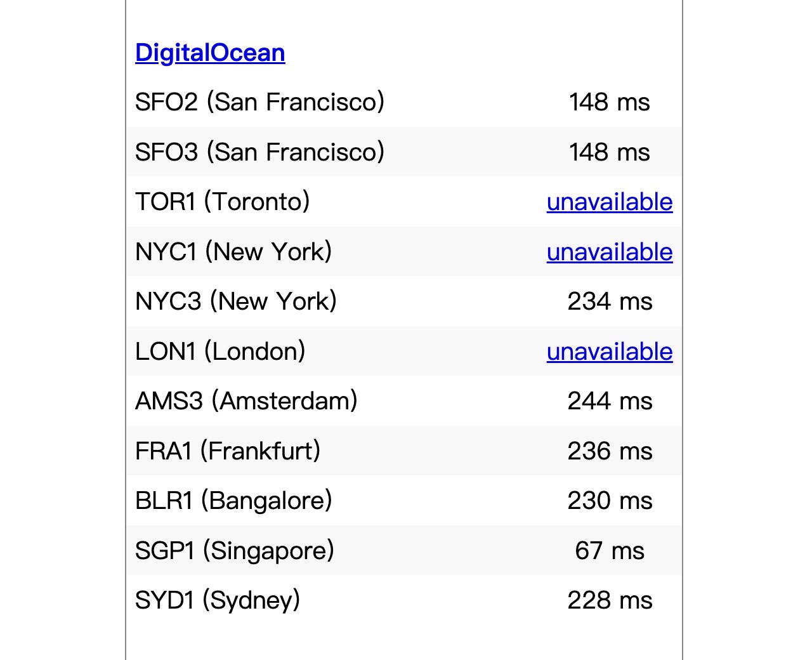Select the AMS3 (Amsterdam) row label

tap(247, 401)
